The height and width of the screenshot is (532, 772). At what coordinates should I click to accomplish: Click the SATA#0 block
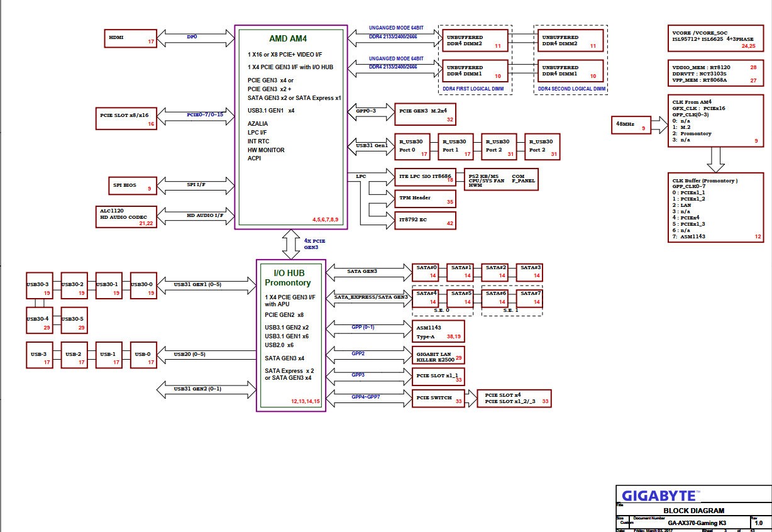[426, 272]
